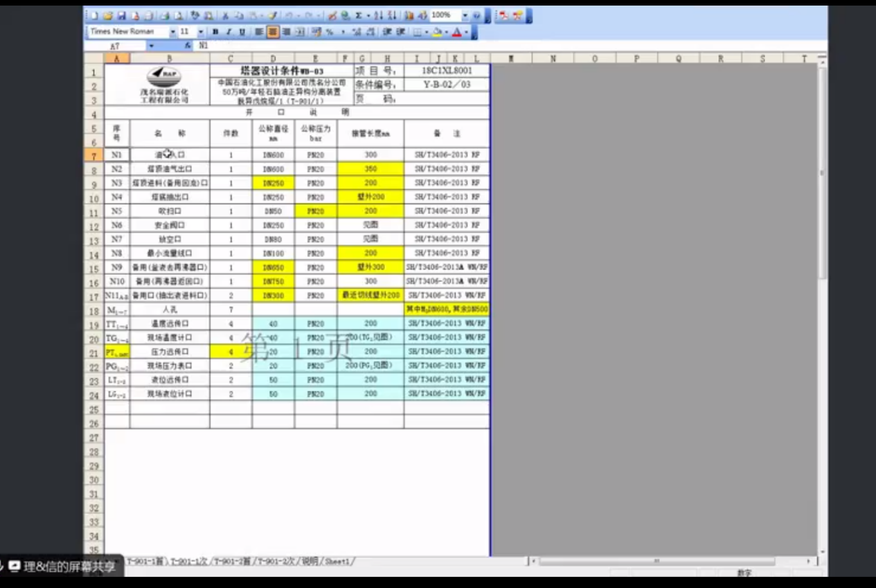Toggle Italic formatting

tap(229, 32)
